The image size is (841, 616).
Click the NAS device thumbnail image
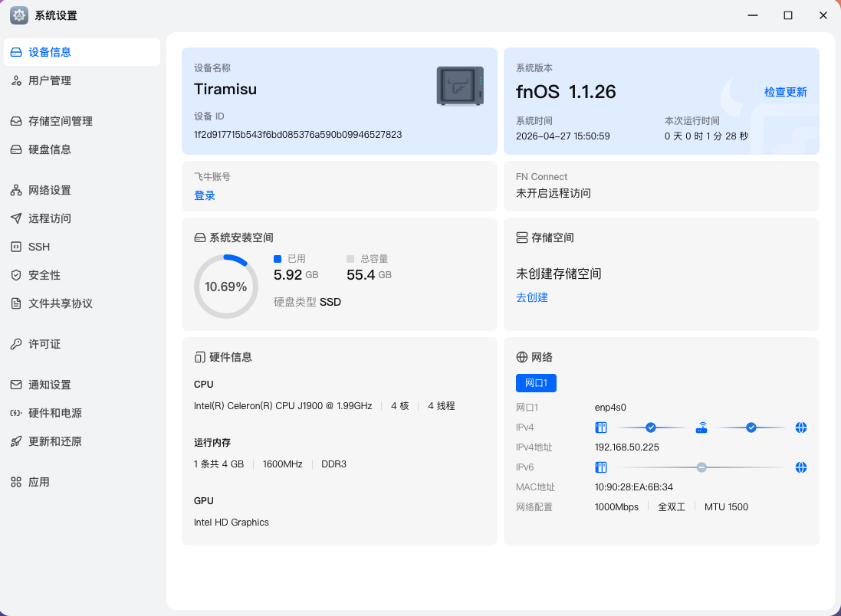(x=460, y=86)
